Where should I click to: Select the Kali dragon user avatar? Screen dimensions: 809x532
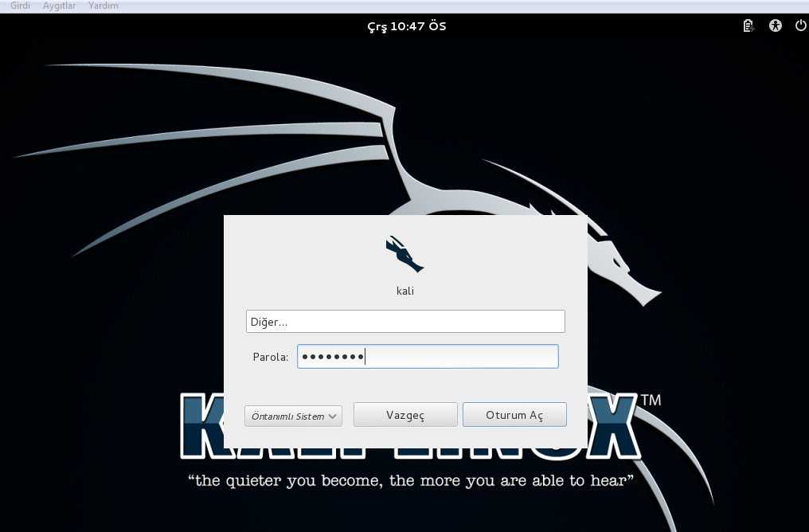[x=404, y=254]
